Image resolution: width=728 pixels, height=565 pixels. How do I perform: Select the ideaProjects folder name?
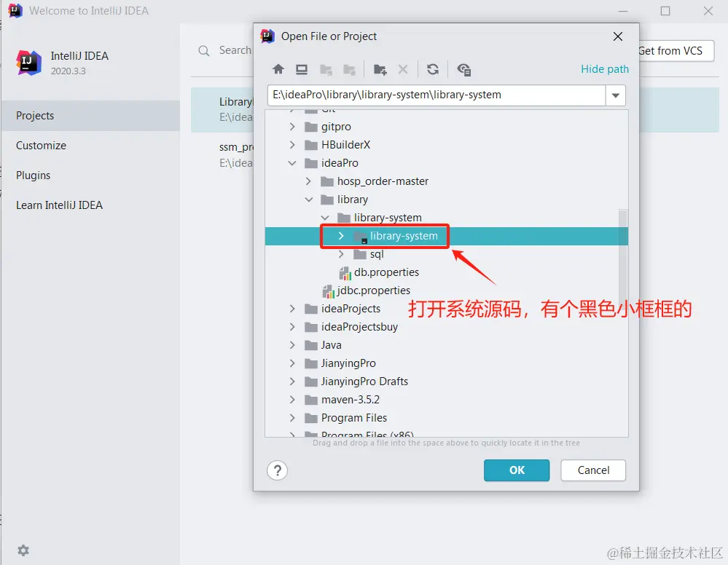(351, 309)
